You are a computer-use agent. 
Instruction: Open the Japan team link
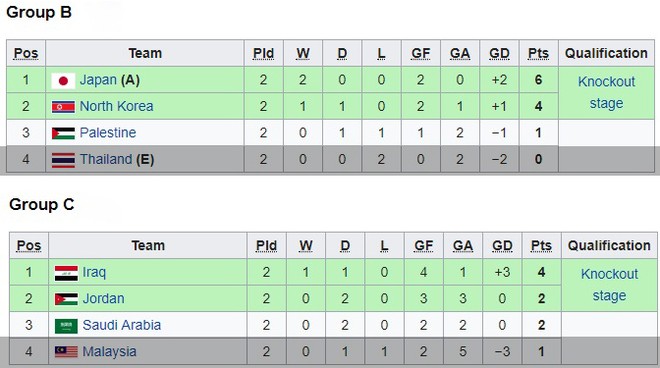click(x=98, y=80)
